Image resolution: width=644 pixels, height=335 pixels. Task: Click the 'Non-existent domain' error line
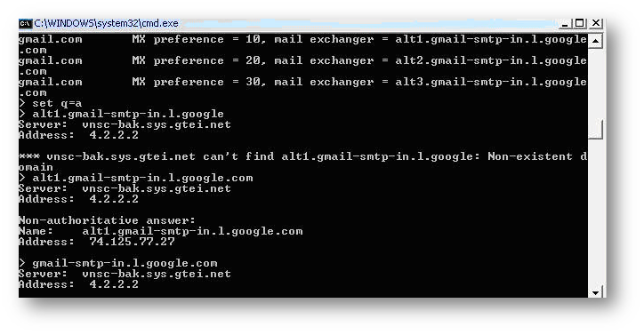(x=302, y=162)
